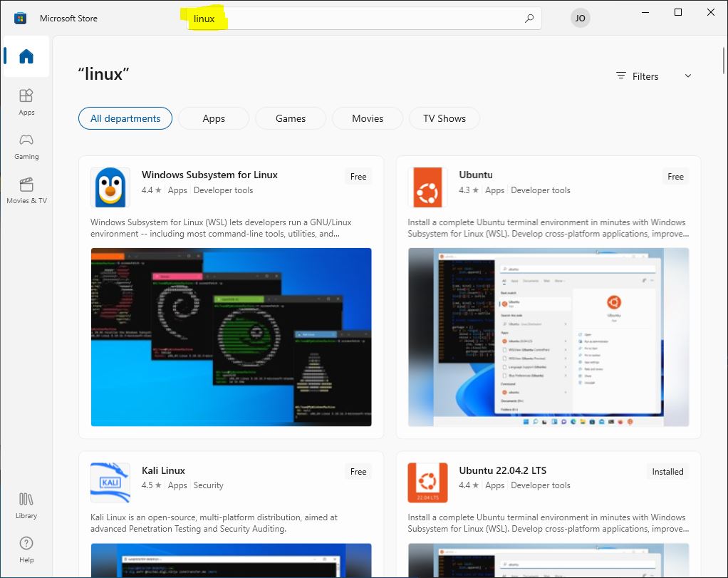The image size is (728, 578).
Task: Open the Library
Action: pos(26,505)
